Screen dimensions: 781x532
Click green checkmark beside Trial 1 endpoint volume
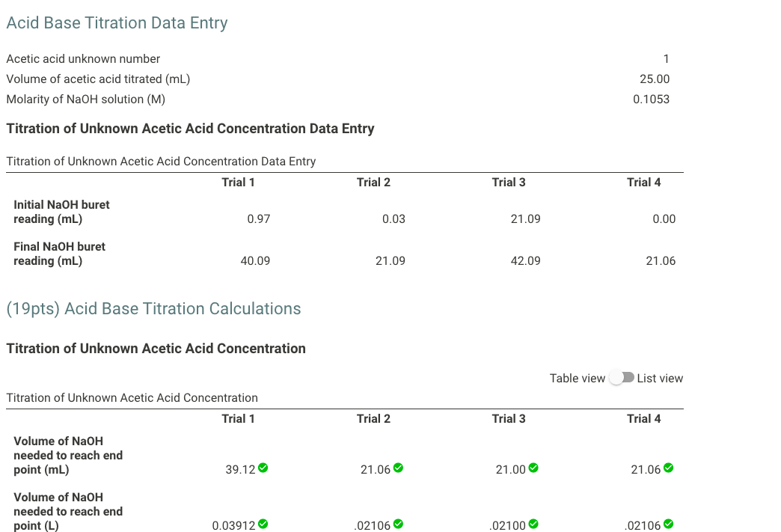(263, 468)
